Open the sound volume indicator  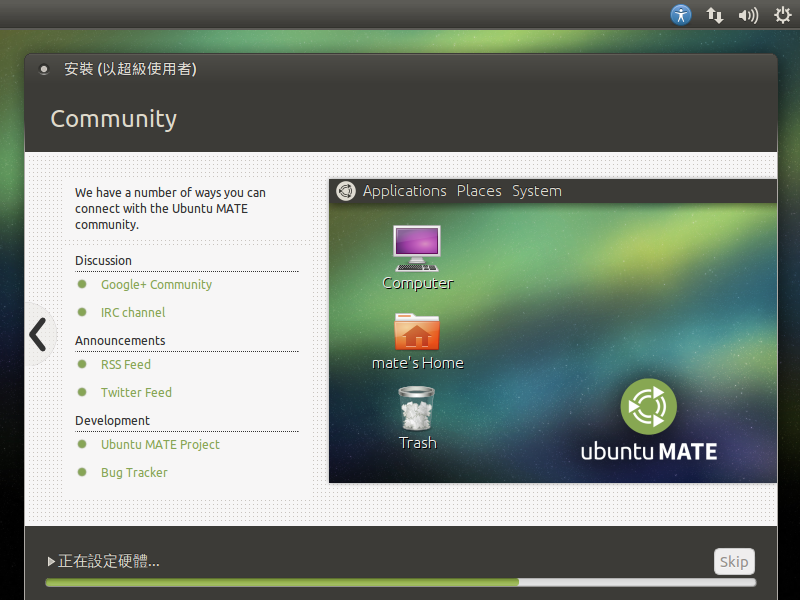click(x=748, y=15)
